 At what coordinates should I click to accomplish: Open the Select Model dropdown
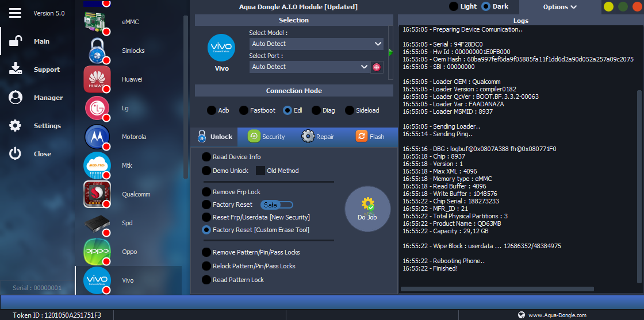click(x=316, y=44)
